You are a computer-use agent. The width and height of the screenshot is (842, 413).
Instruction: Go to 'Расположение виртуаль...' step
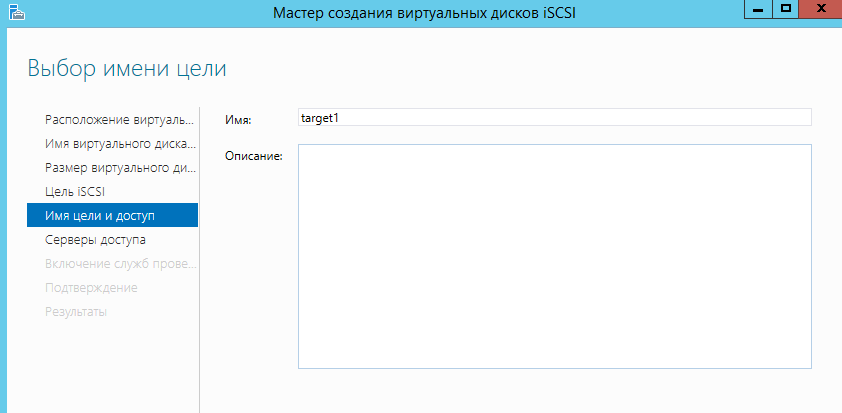point(118,119)
